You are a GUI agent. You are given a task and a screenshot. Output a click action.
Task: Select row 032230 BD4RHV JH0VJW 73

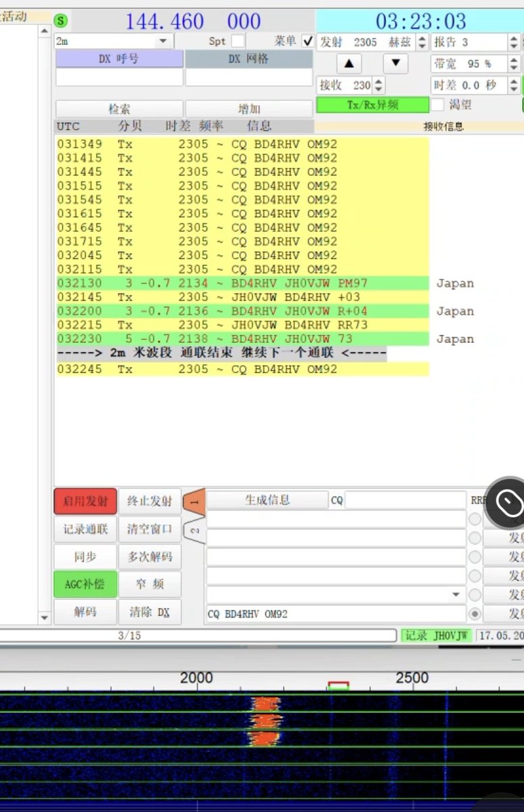tap(242, 339)
